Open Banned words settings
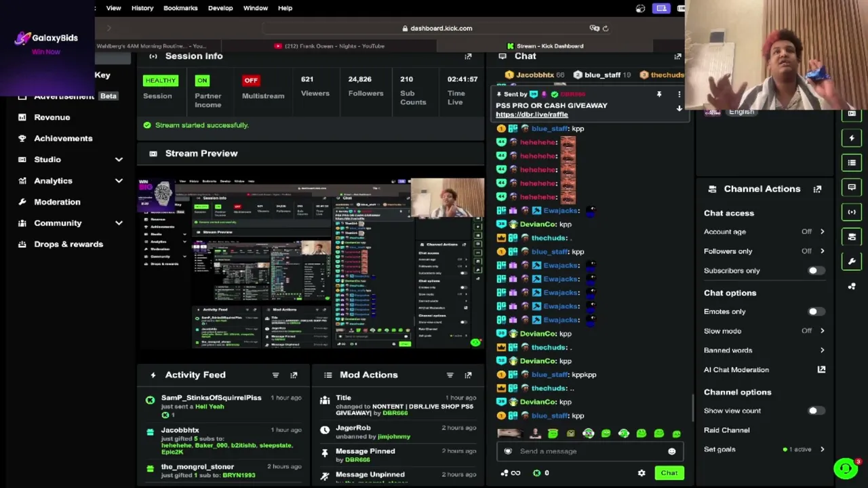The height and width of the screenshot is (488, 868). (x=764, y=350)
